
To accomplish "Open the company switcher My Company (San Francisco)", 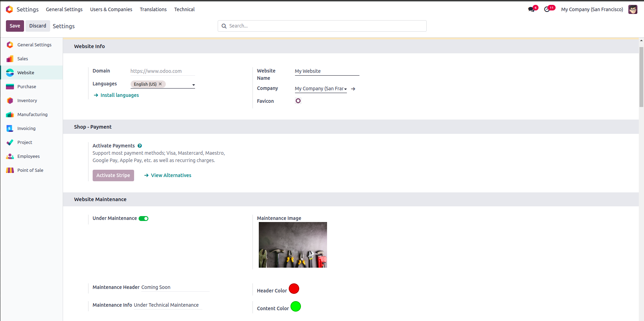I will point(592,9).
